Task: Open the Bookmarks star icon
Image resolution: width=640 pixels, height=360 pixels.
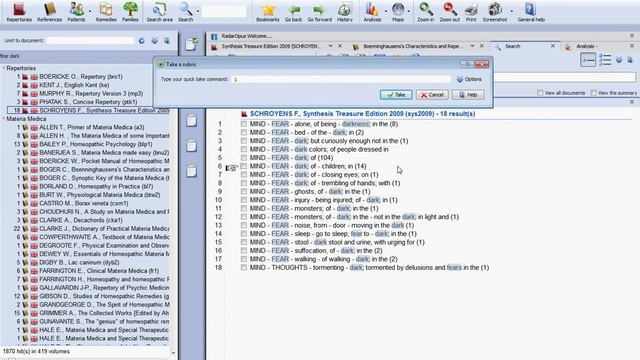Action: pos(268,11)
